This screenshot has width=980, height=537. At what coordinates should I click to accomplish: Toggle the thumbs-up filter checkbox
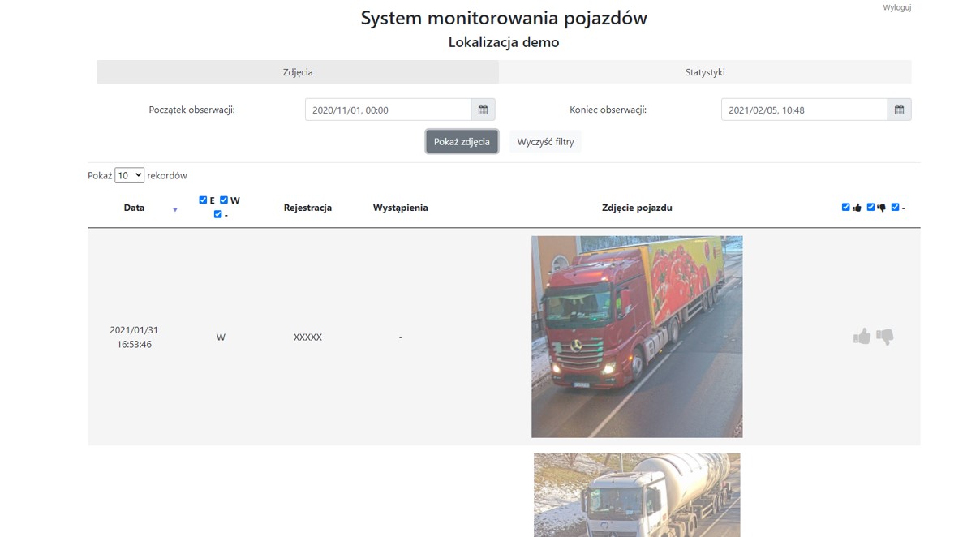point(846,208)
